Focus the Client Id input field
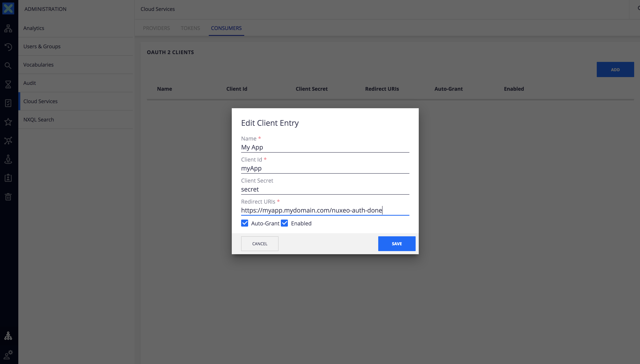 (325, 168)
